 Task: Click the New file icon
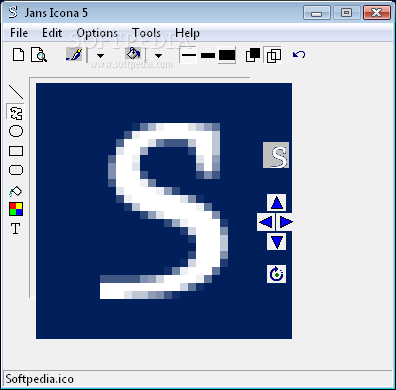18,55
